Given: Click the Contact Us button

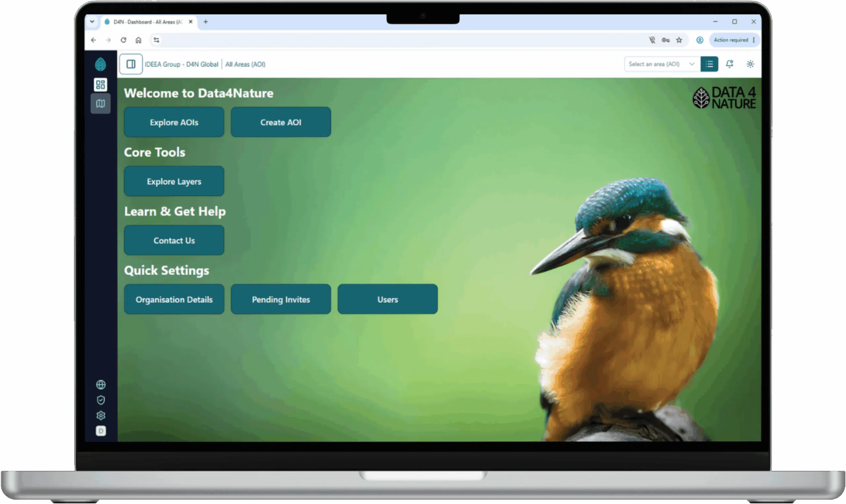Looking at the screenshot, I should click(x=174, y=241).
